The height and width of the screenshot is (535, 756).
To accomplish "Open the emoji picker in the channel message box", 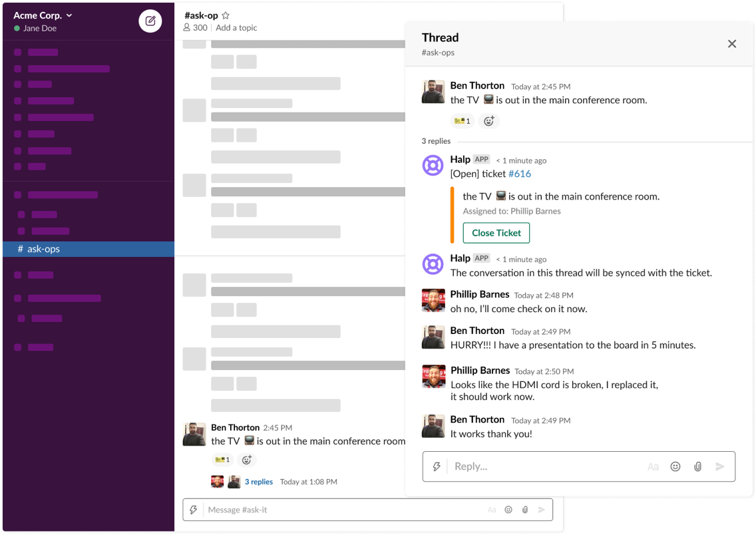I will click(x=508, y=510).
